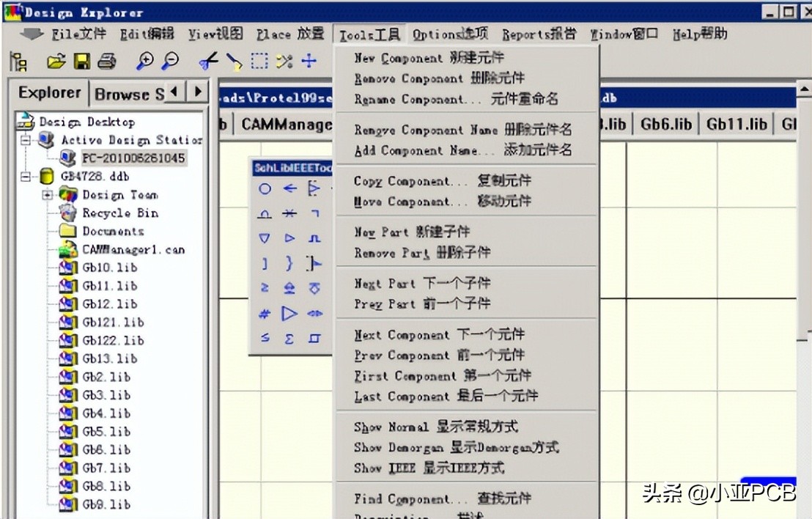
Task: Choose Next Part 下一个子件
Action: [x=422, y=284]
